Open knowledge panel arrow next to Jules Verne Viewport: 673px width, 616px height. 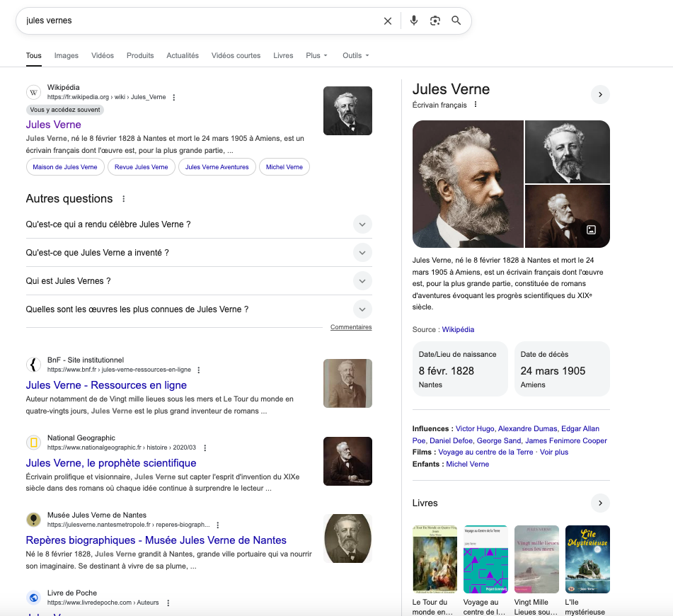click(x=601, y=94)
